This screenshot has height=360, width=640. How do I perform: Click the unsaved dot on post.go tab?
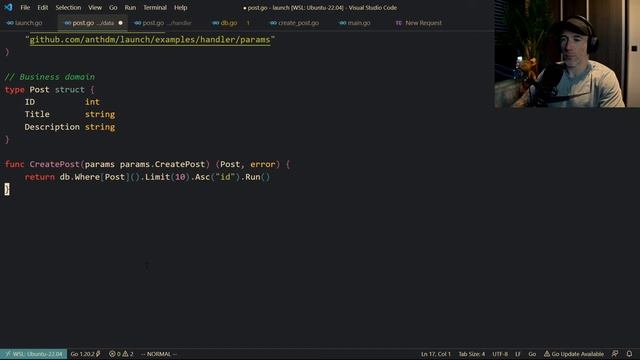pos(120,23)
